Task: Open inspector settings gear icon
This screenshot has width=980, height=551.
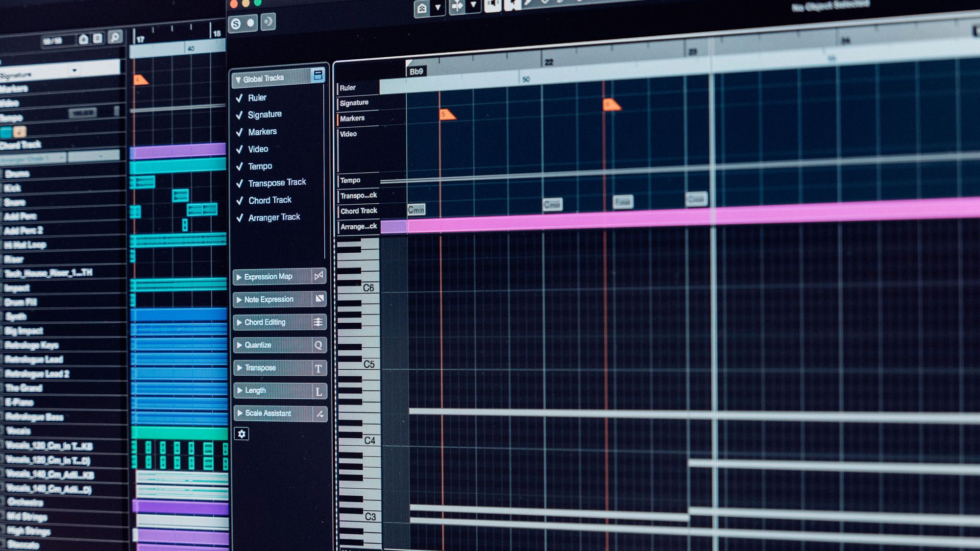Action: click(242, 434)
